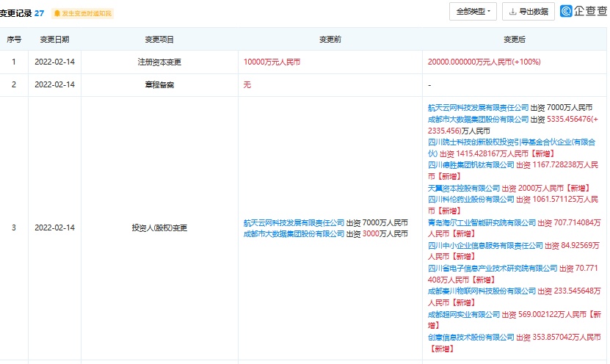Click the bell icon for change notifications
Screen dimensions: 610x364
pos(57,13)
